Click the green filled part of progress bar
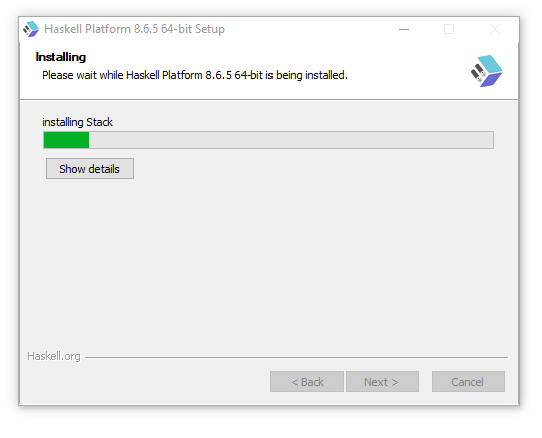The width and height of the screenshot is (542, 438). tap(66, 140)
